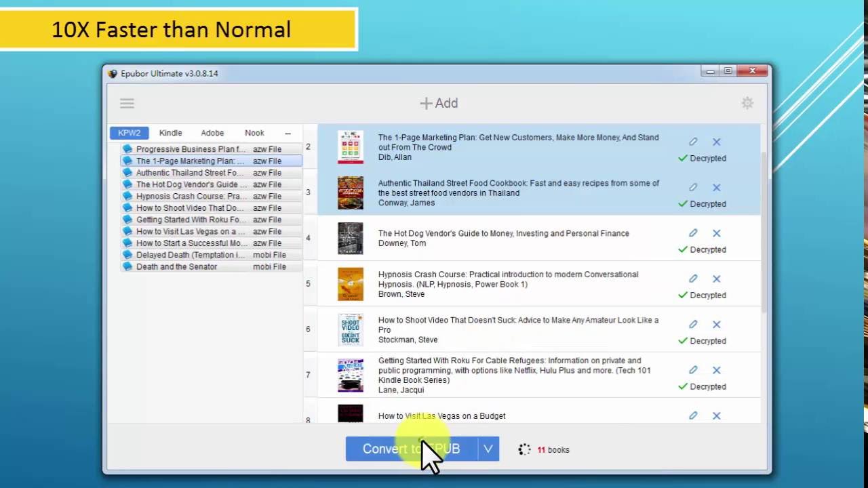
Task: Remove Getting Started With Roku from list
Action: (716, 370)
